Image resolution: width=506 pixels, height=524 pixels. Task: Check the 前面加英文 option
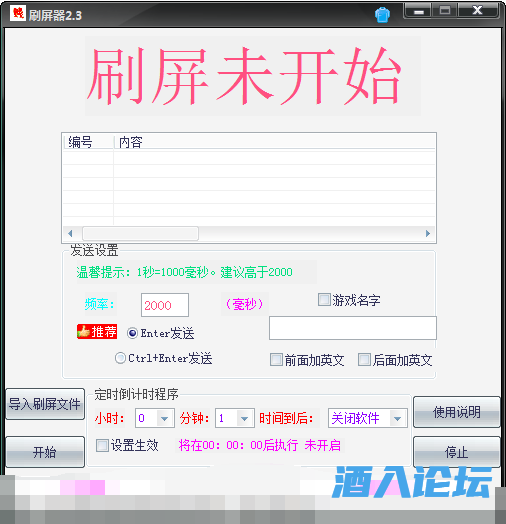tap(276, 360)
